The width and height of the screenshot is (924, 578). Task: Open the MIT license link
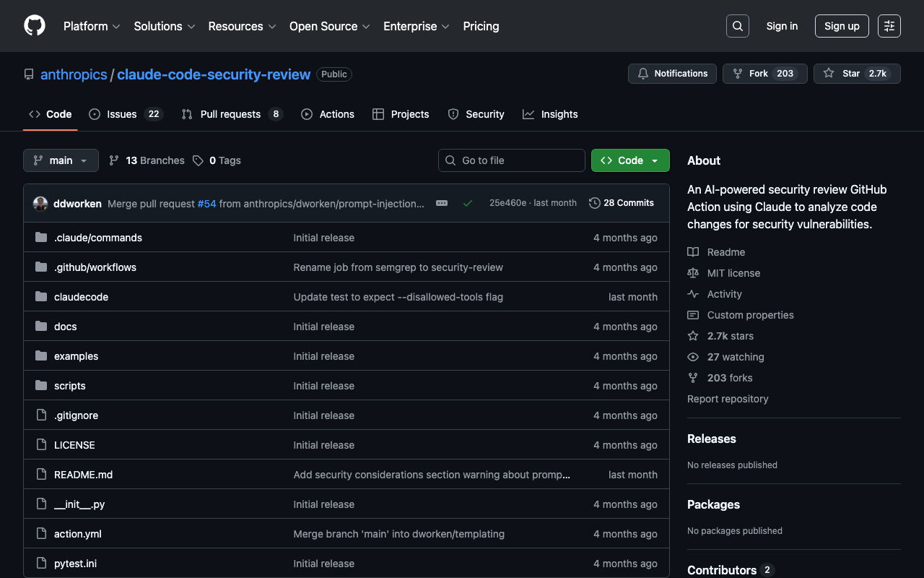[733, 273]
